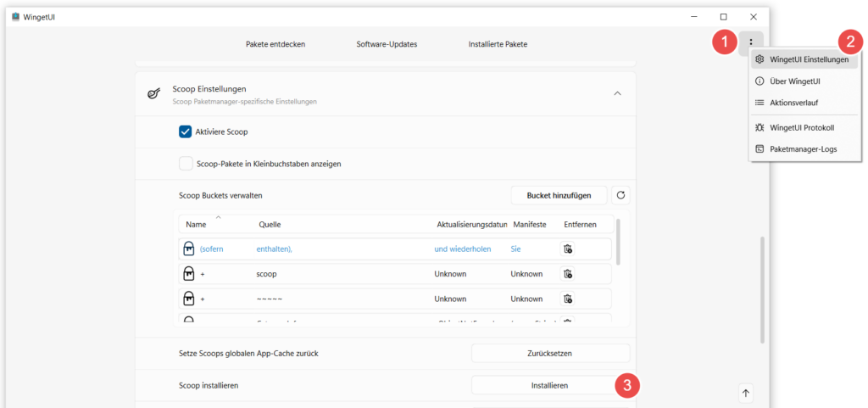Click the bucket icon in the 'scoop' row
Image resolution: width=868 pixels, height=408 pixels.
point(189,273)
